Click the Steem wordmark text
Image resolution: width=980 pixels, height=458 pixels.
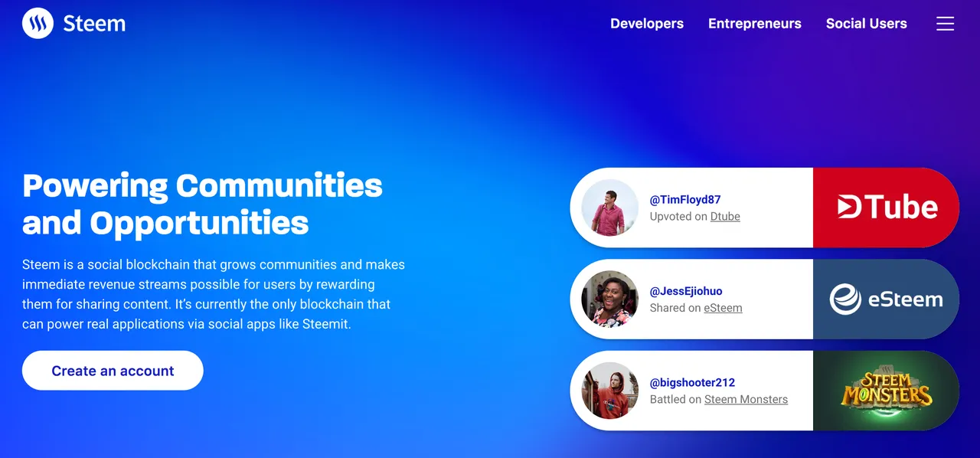point(94,24)
